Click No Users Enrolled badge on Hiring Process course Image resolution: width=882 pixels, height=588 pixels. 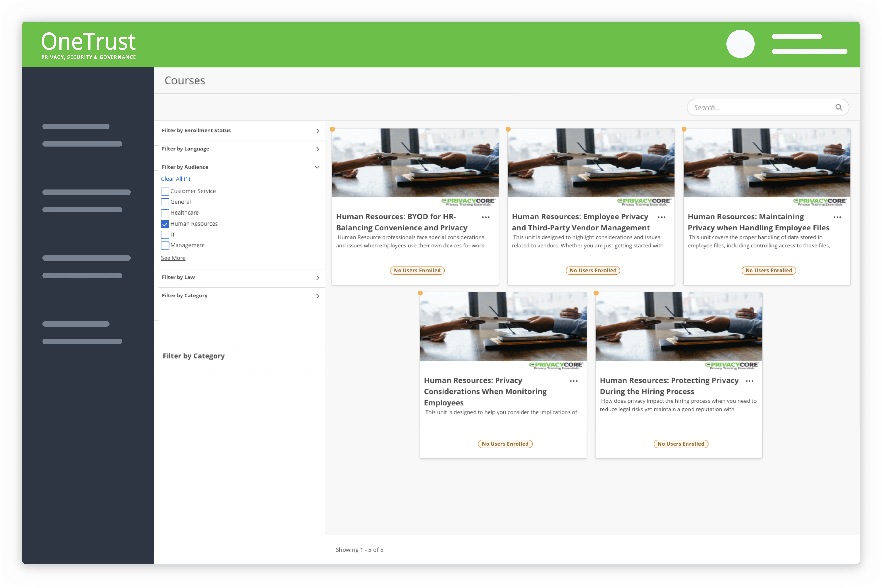681,444
